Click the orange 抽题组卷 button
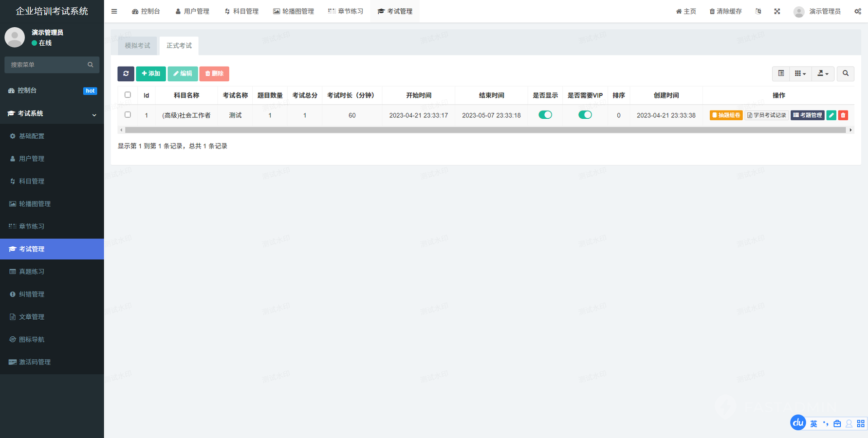This screenshot has height=438, width=868. coord(726,115)
